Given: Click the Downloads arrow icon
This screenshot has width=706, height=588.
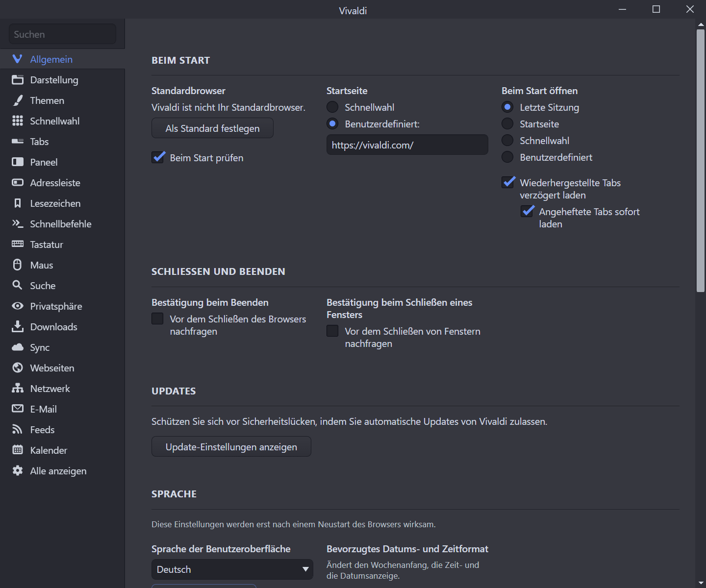Looking at the screenshot, I should (x=18, y=327).
